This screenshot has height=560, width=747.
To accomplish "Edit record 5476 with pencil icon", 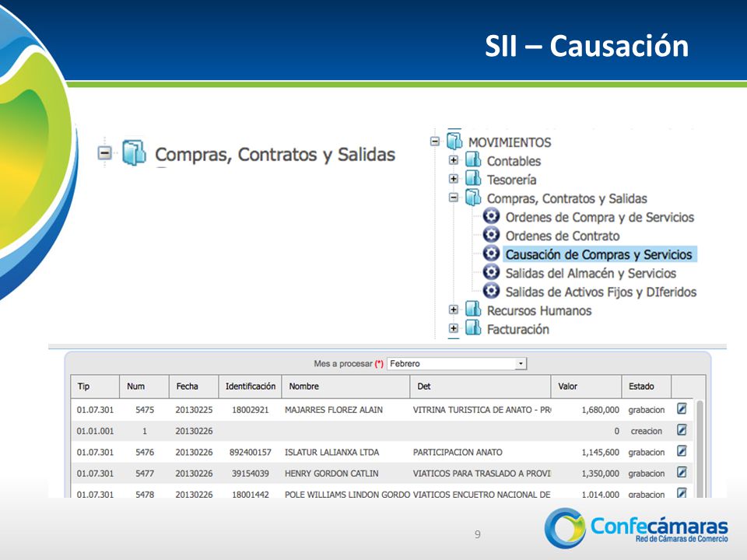I will (682, 451).
